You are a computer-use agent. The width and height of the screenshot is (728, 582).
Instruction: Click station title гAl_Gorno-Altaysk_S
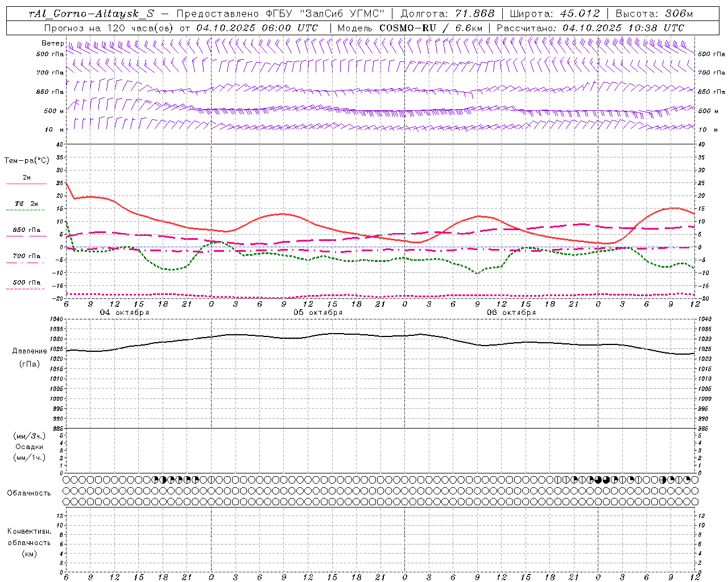(91, 14)
